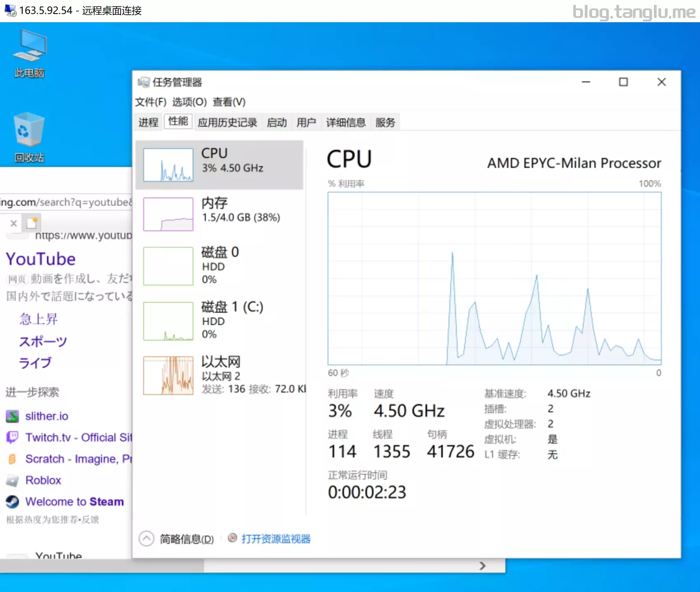Click the remote desktop connection title icon
The height and width of the screenshot is (592, 700).
(x=10, y=10)
